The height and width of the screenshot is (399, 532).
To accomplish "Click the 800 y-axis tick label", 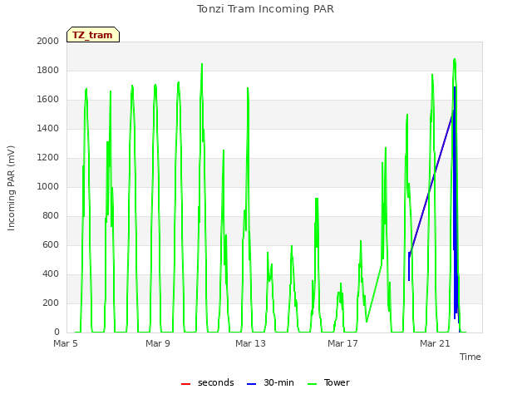I will pos(51,216).
